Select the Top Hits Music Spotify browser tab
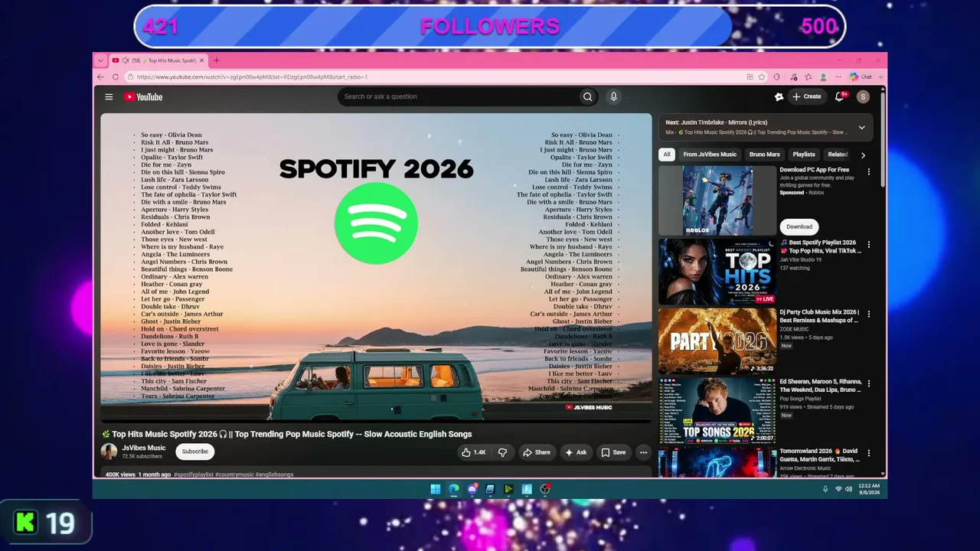980x551 pixels. point(157,60)
